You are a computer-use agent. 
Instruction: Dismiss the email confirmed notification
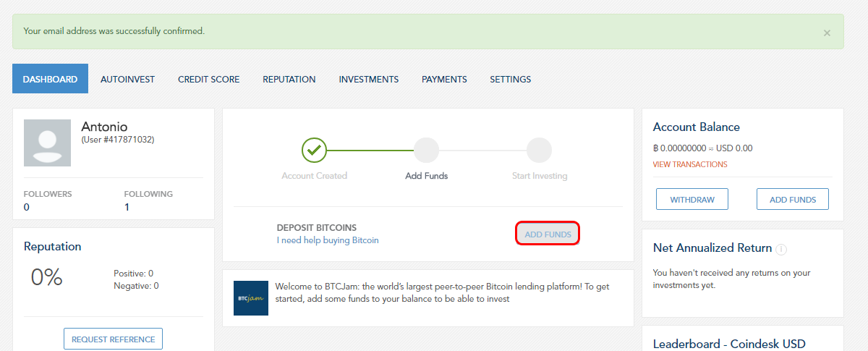pos(827,33)
